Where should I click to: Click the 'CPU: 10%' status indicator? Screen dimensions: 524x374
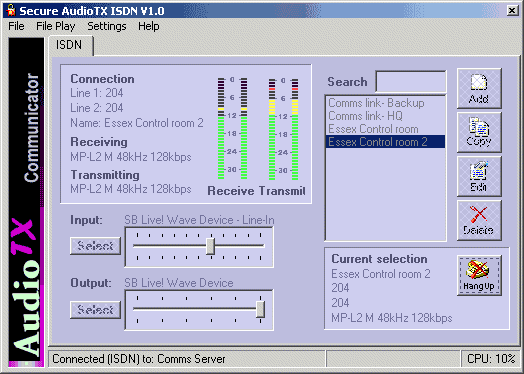(491, 359)
